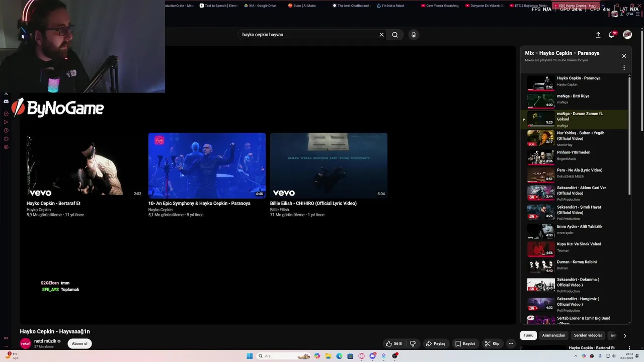Clear the search box with X
Image resolution: width=644 pixels, height=362 pixels.
(x=381, y=35)
